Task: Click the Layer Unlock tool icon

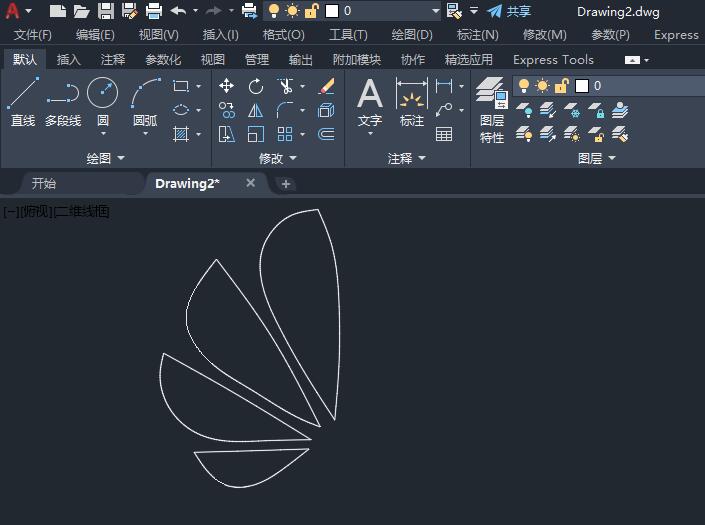Action: (x=597, y=134)
